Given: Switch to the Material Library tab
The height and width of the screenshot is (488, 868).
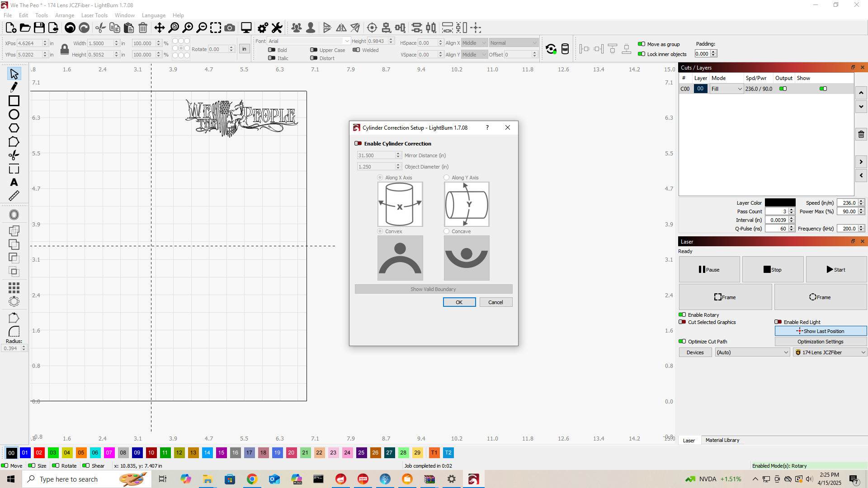Looking at the screenshot, I should 722,440.
